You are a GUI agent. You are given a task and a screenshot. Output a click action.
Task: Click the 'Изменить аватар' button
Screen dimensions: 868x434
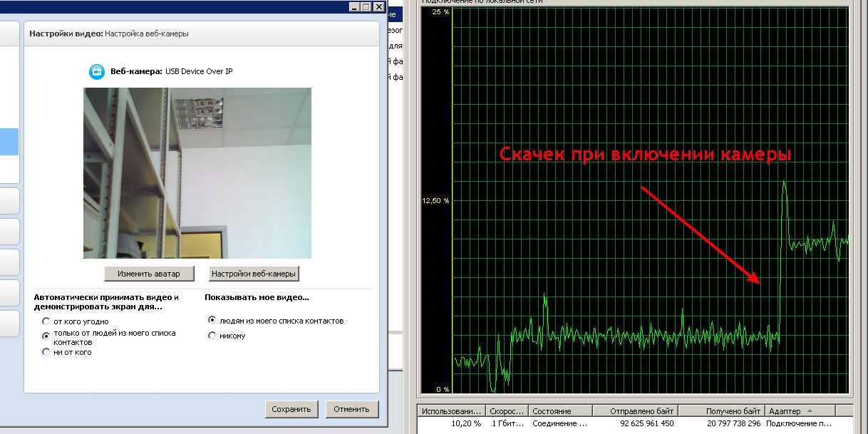[x=149, y=274]
